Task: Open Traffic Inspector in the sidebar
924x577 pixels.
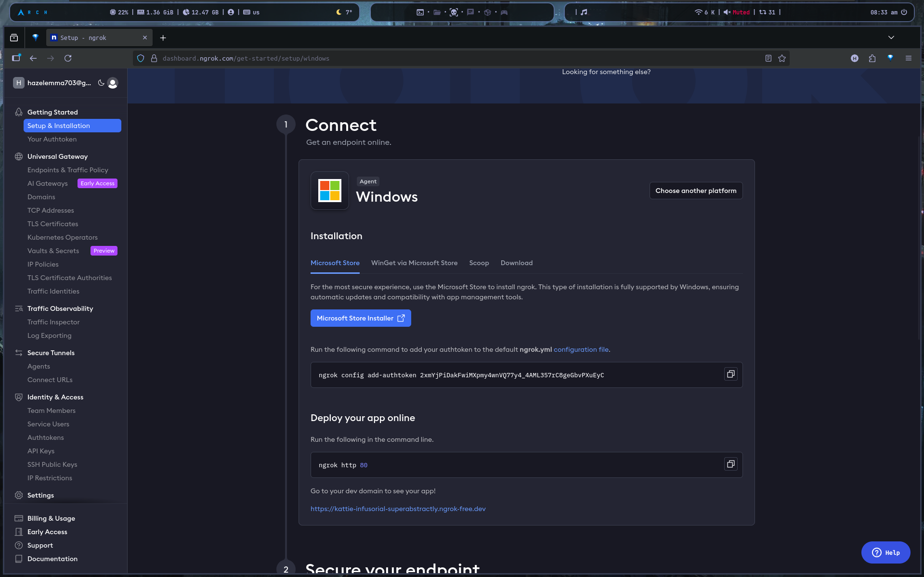Action: (53, 322)
